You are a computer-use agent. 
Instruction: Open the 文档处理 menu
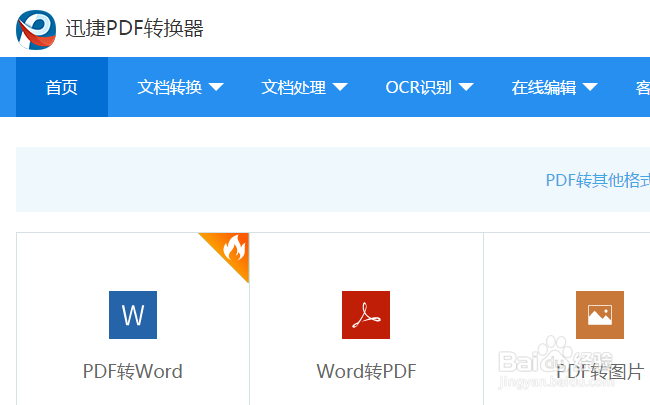click(x=293, y=87)
